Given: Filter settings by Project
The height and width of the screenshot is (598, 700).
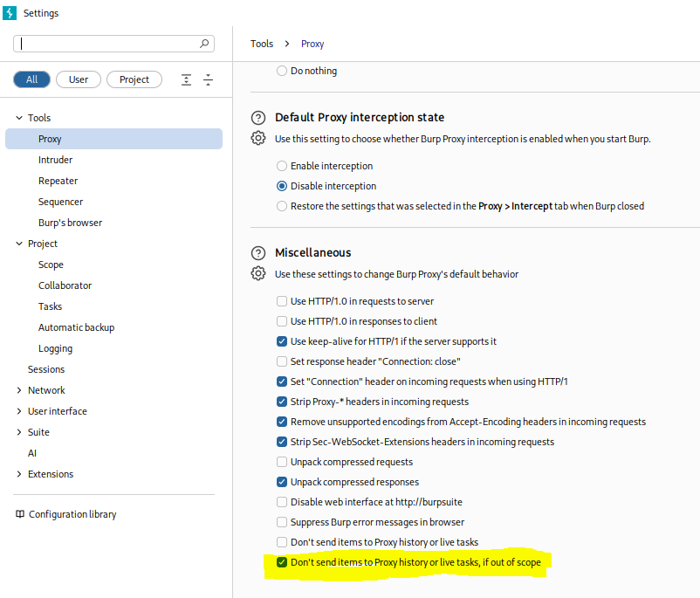Looking at the screenshot, I should (x=134, y=79).
